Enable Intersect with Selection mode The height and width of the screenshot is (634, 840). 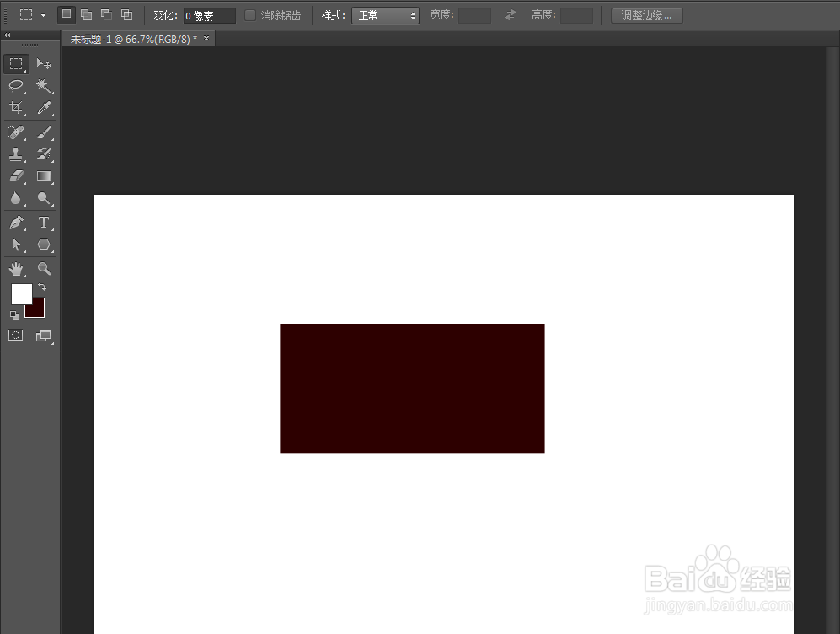click(x=127, y=14)
